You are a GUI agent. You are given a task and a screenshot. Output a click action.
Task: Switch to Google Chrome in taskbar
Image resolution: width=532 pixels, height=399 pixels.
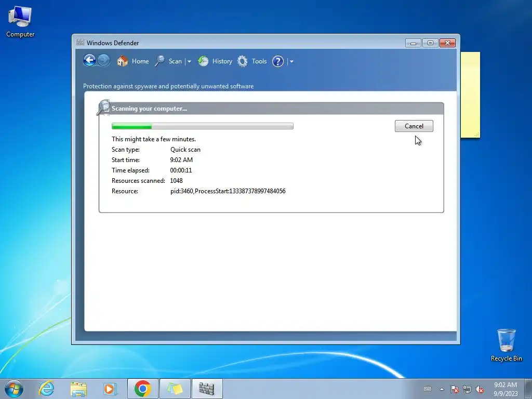(142, 389)
